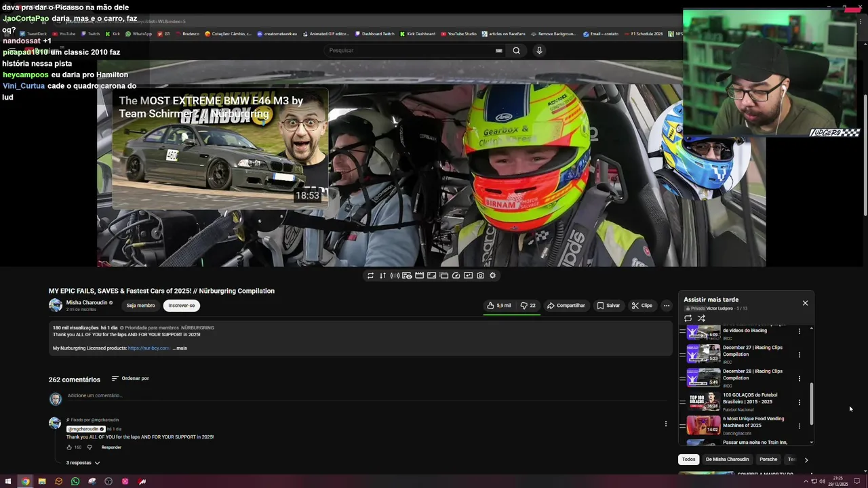Click the Adicione um comentário field
The image size is (868, 488).
366,396
